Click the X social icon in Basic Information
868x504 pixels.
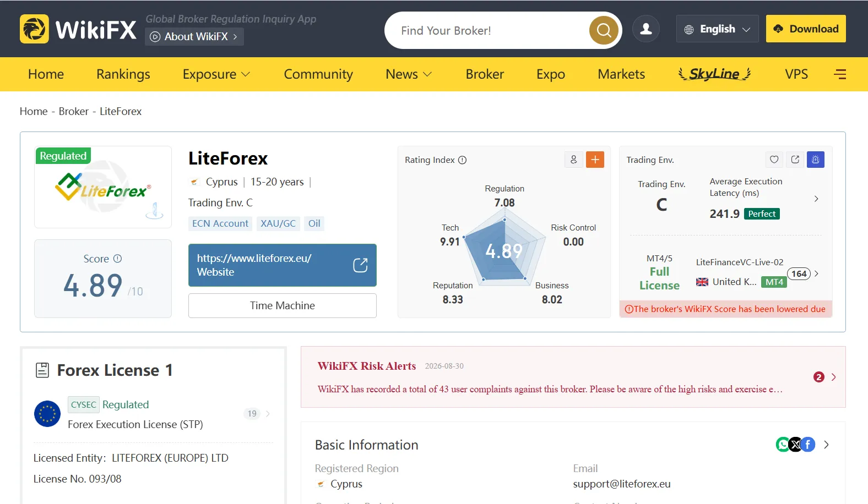click(795, 444)
